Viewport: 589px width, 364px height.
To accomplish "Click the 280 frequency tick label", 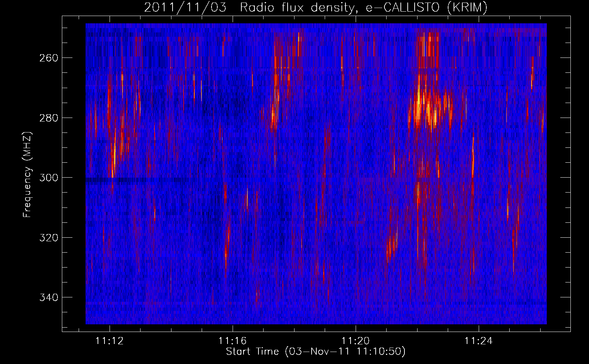I will [x=49, y=118].
